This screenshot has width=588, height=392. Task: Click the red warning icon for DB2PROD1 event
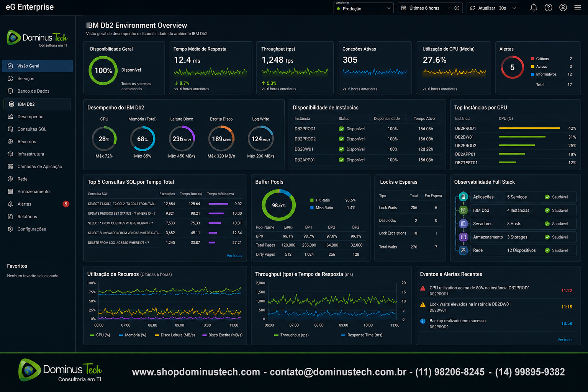(x=423, y=288)
